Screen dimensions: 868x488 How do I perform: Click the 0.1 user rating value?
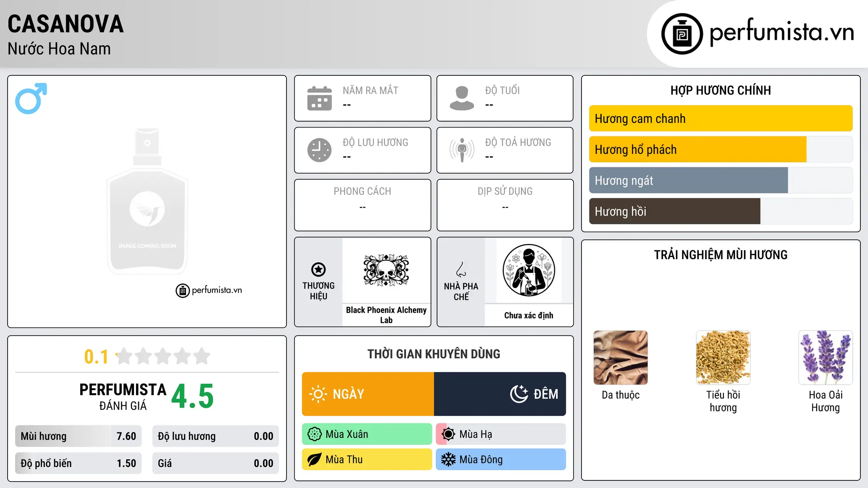pyautogui.click(x=96, y=357)
